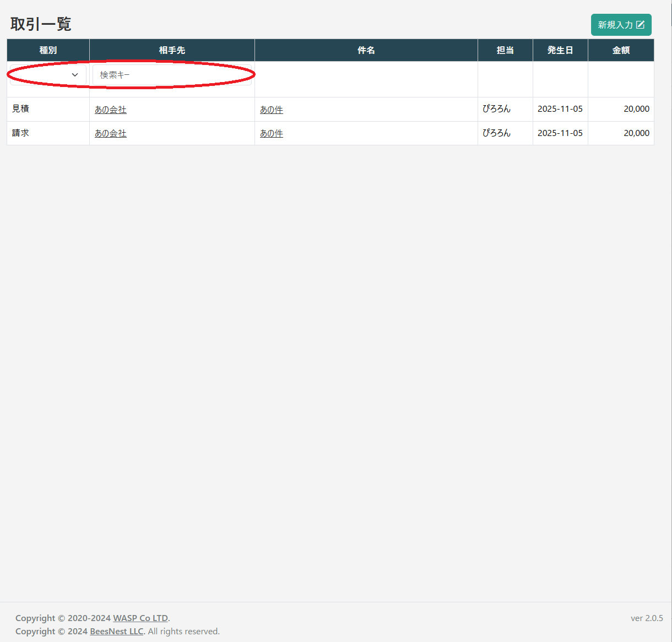Click the 担当 column header
The height and width of the screenshot is (642, 672).
click(x=505, y=50)
